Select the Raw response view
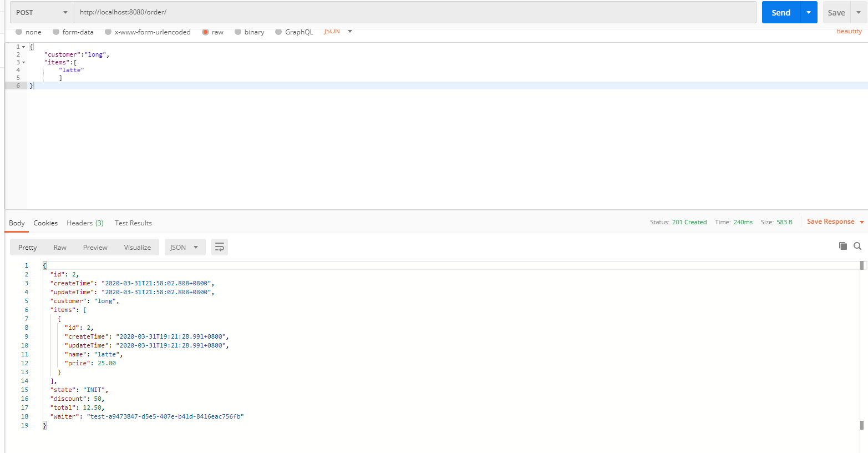 point(60,247)
